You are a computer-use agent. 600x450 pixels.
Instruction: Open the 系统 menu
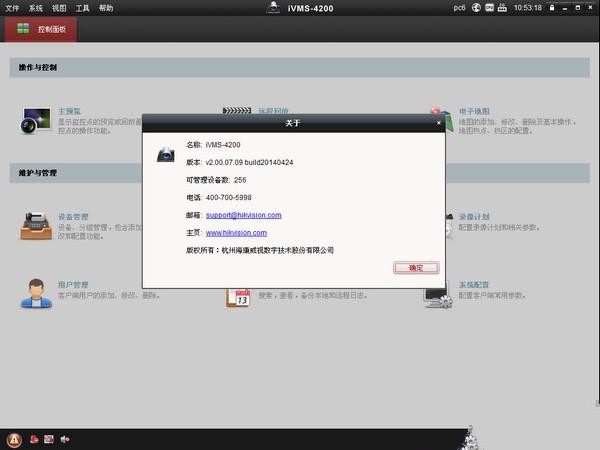click(x=36, y=8)
